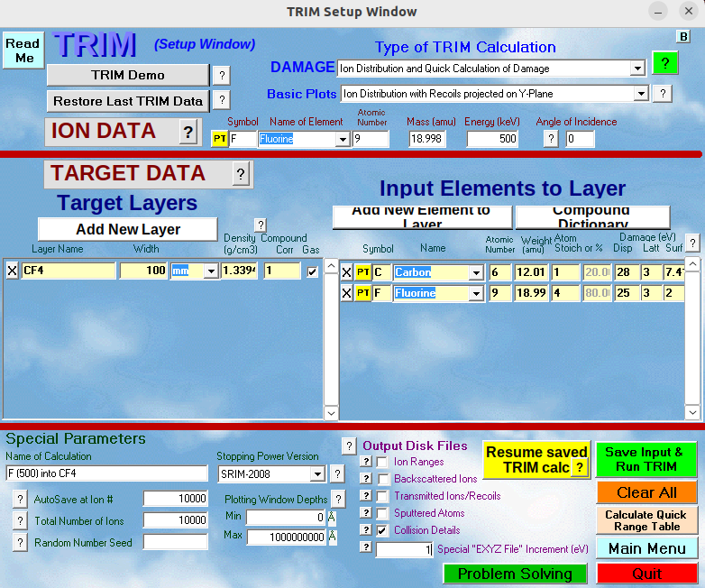Click the Name of Calculation field

(x=106, y=473)
